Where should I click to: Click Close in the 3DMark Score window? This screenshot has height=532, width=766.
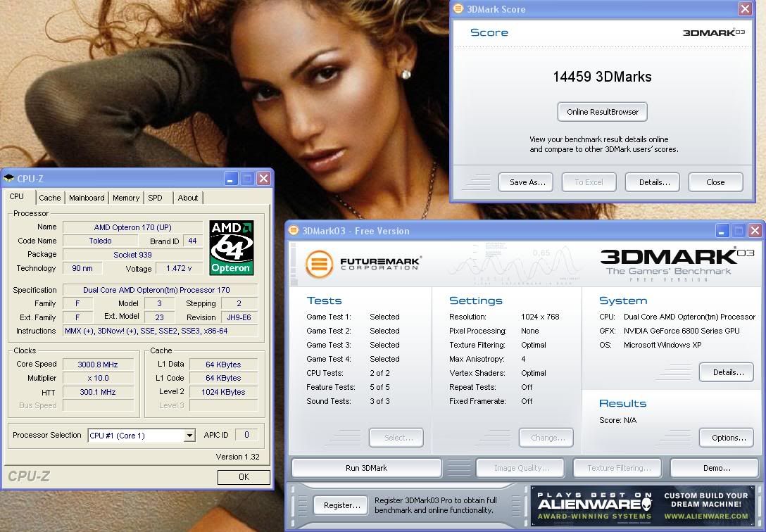(716, 182)
